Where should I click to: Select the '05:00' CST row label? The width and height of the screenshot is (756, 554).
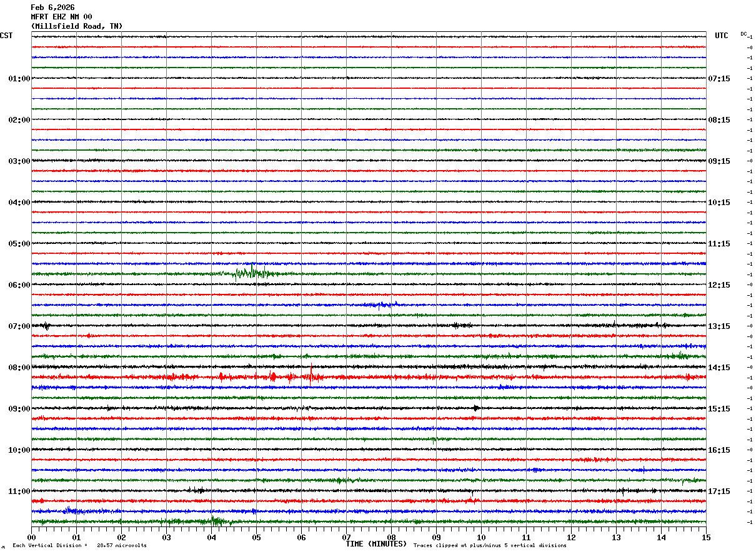coord(19,244)
